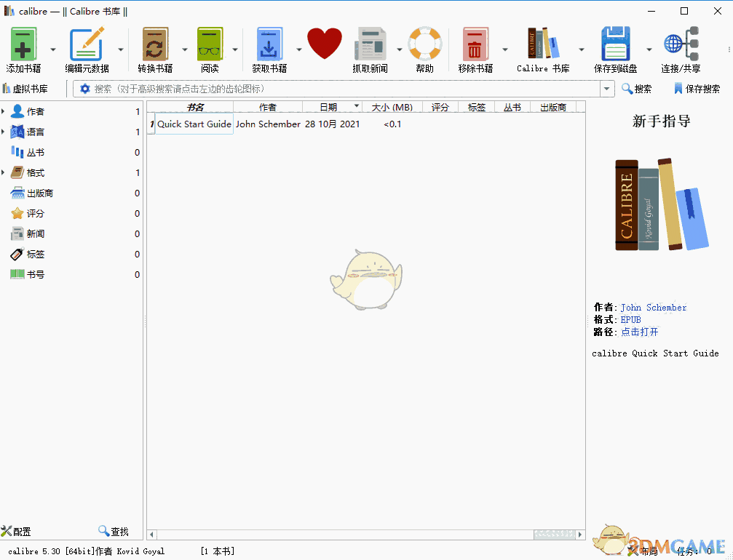
Task: Select the 移除书籍 remove books icon
Action: coord(477,47)
